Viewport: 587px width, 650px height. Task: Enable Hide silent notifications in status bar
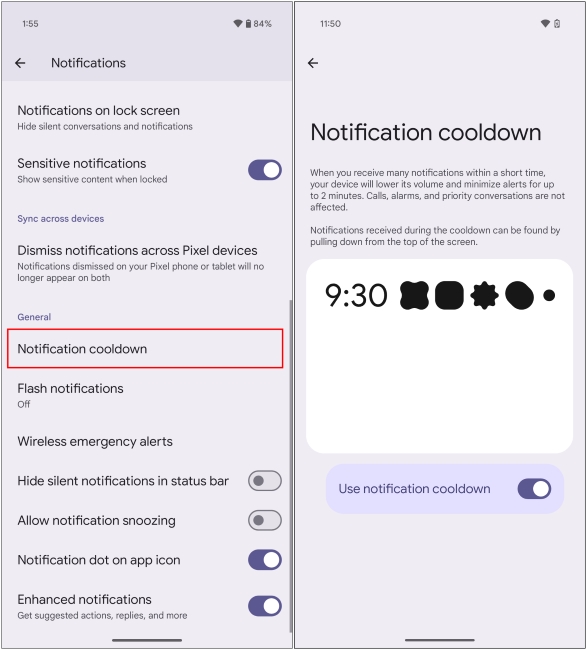[265, 480]
